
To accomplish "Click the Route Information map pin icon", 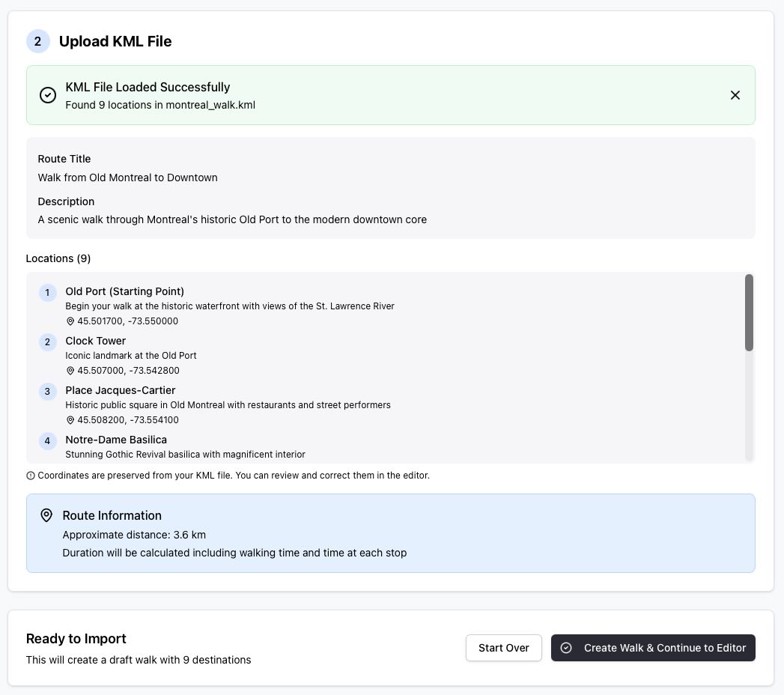I will [x=46, y=515].
